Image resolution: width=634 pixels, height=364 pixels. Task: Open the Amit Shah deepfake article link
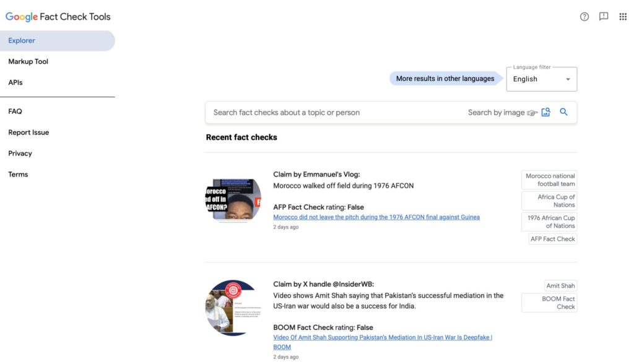point(383,337)
